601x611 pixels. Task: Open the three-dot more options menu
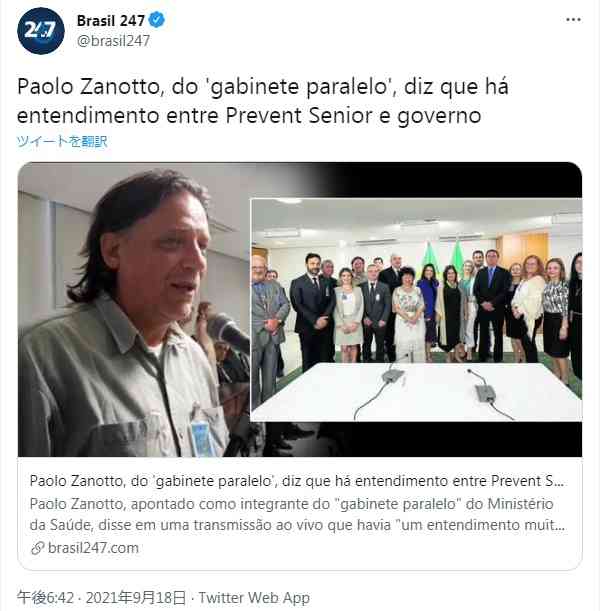573,19
